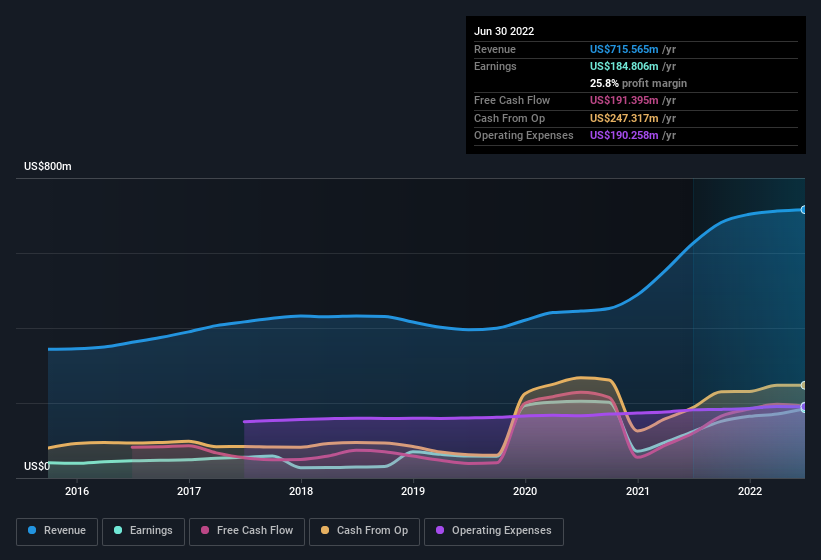Image resolution: width=821 pixels, height=560 pixels.
Task: Click the Jun 30 2022 tooltip date
Action: [x=504, y=31]
